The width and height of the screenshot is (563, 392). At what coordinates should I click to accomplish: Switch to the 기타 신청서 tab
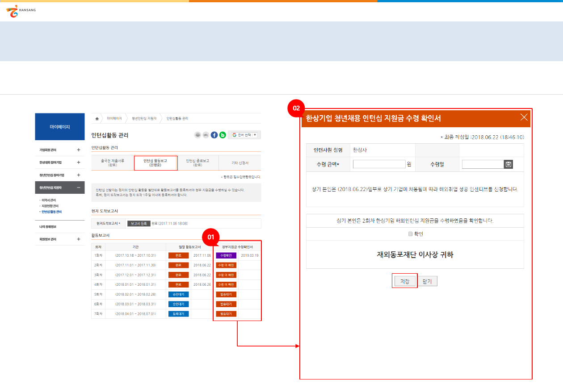(x=240, y=163)
